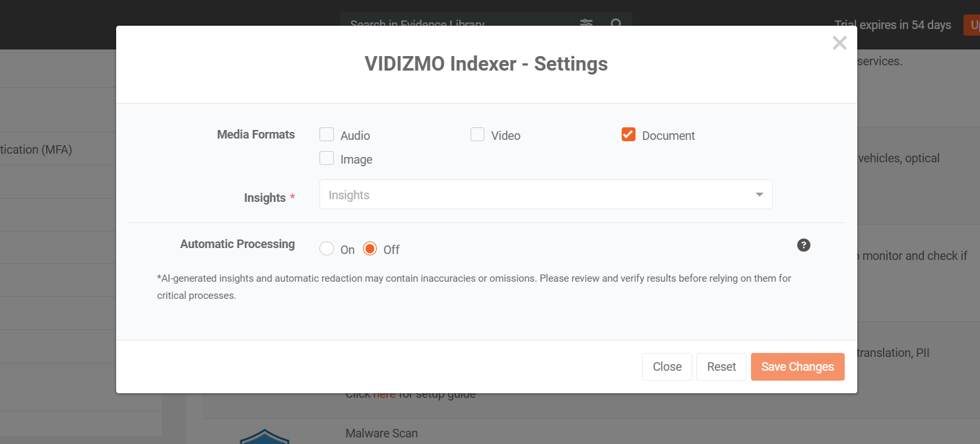Tick the Image media format checkbox
The image size is (980, 444).
pyautogui.click(x=327, y=158)
